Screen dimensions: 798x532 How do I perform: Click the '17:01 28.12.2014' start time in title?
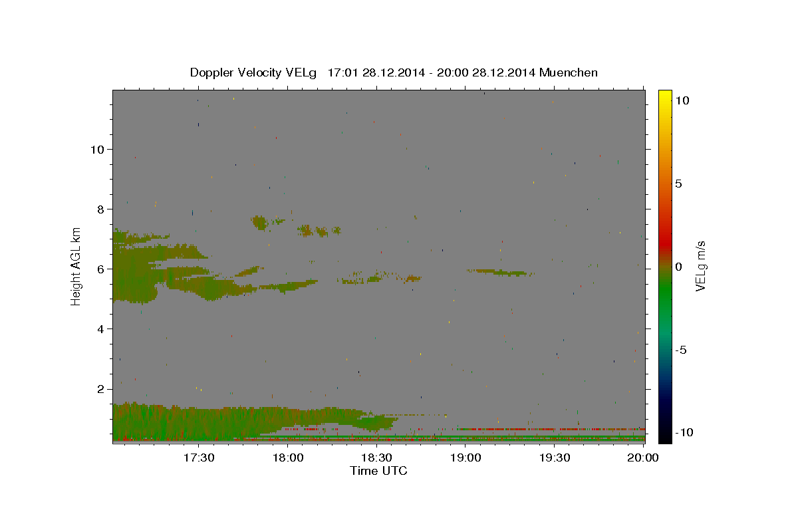pos(376,72)
